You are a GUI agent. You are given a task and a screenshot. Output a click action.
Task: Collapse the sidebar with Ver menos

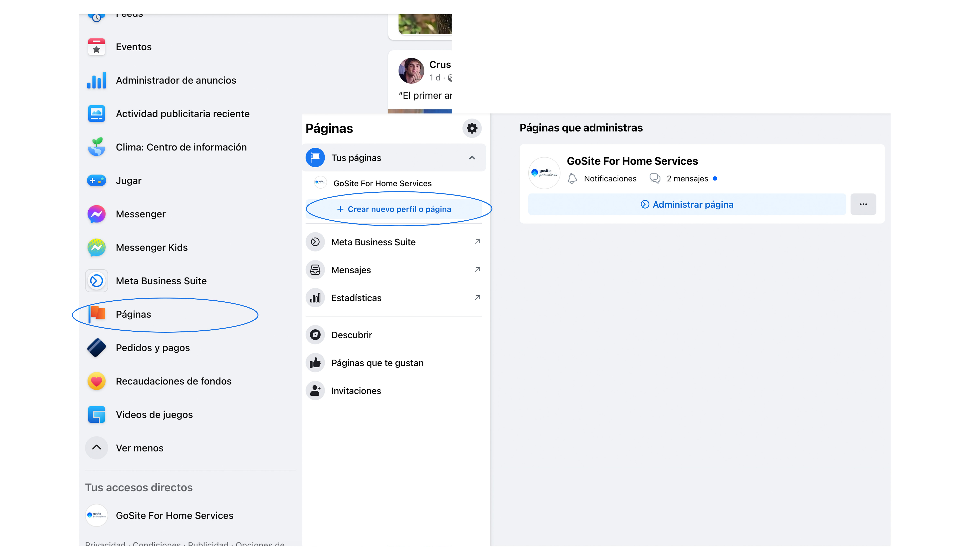tap(97, 448)
